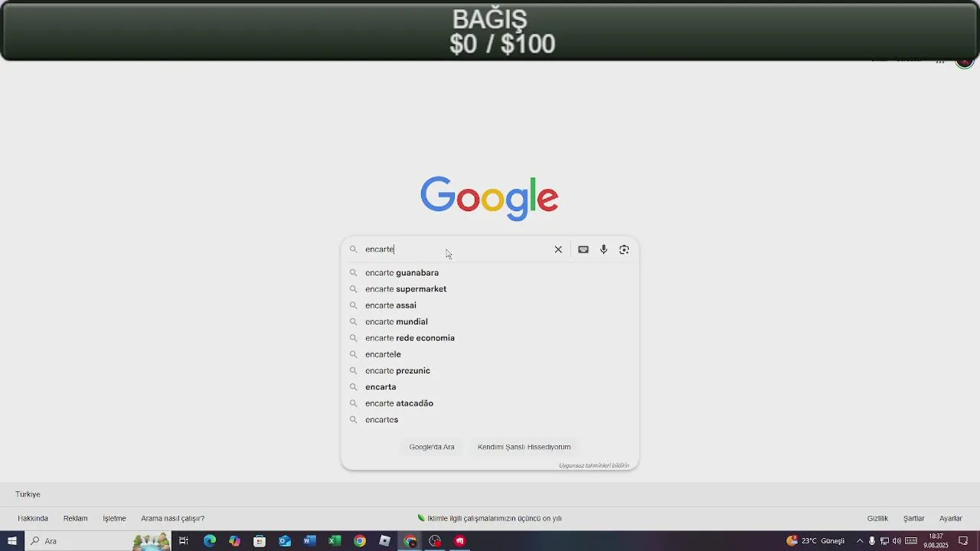
Task: Open Outlook from the taskbar
Action: pos(285,541)
